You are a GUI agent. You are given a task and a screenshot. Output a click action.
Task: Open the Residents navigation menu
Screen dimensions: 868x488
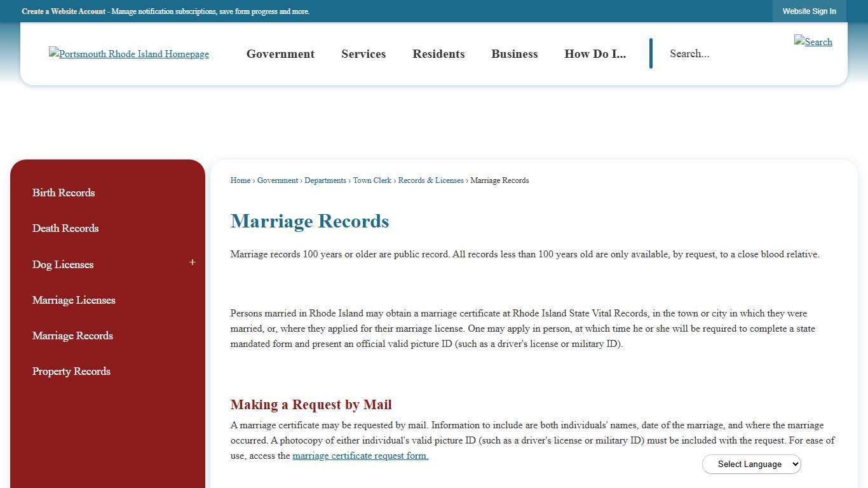[438, 54]
